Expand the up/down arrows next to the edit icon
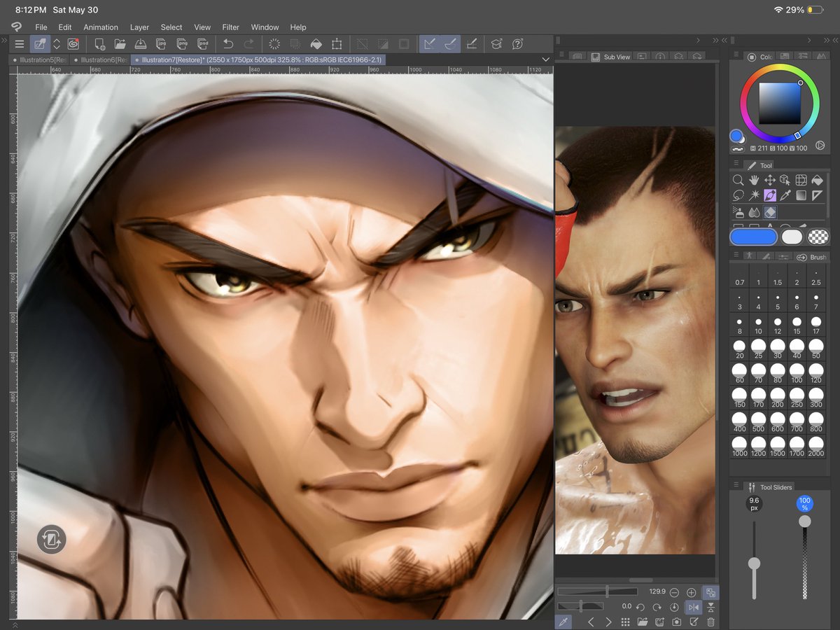Image resolution: width=840 pixels, height=630 pixels. click(57, 44)
